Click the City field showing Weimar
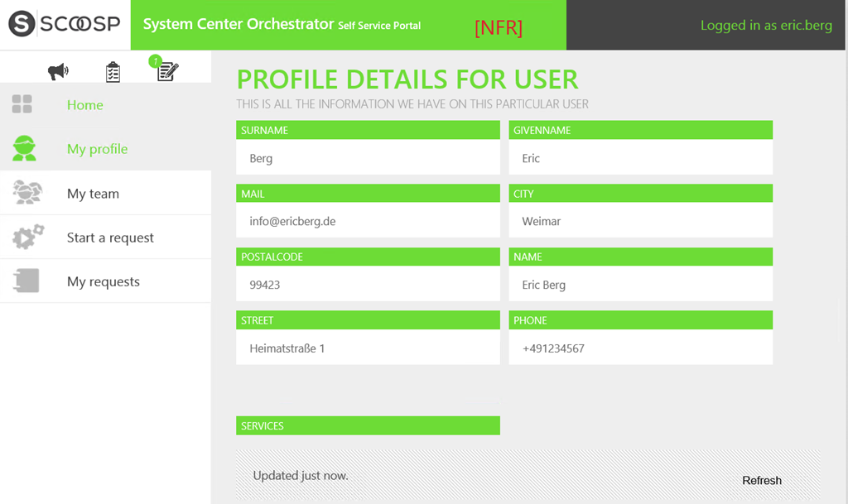 (640, 222)
